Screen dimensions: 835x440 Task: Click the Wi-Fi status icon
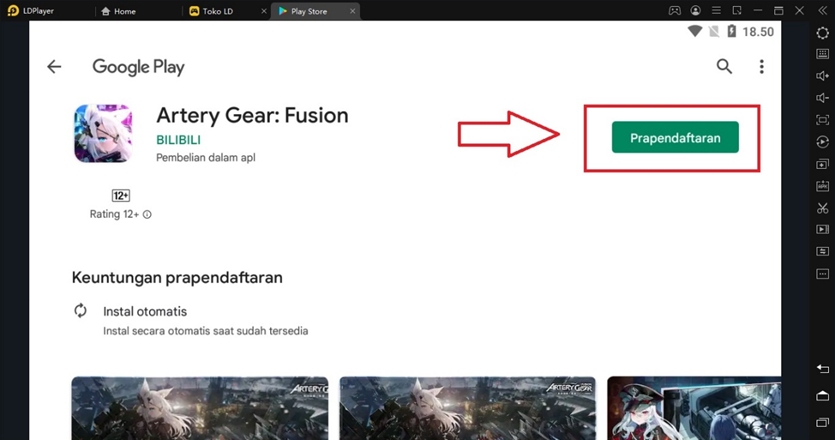tap(694, 31)
